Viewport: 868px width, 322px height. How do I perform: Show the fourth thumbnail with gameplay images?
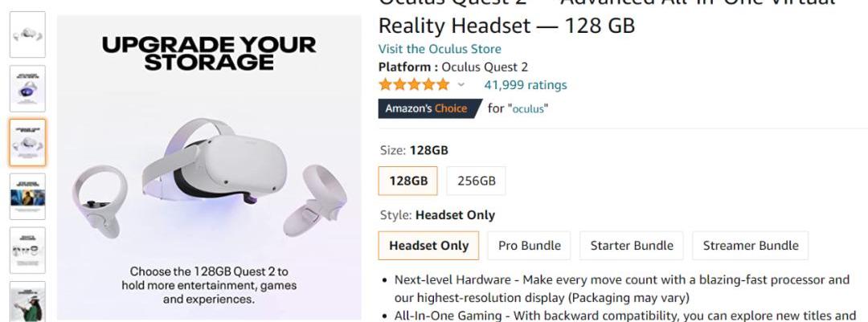point(28,196)
